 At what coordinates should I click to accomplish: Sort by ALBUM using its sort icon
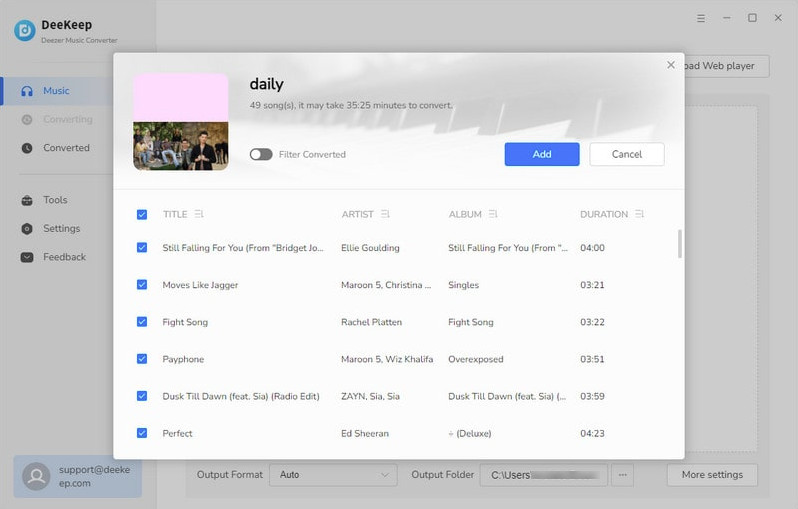coord(493,214)
